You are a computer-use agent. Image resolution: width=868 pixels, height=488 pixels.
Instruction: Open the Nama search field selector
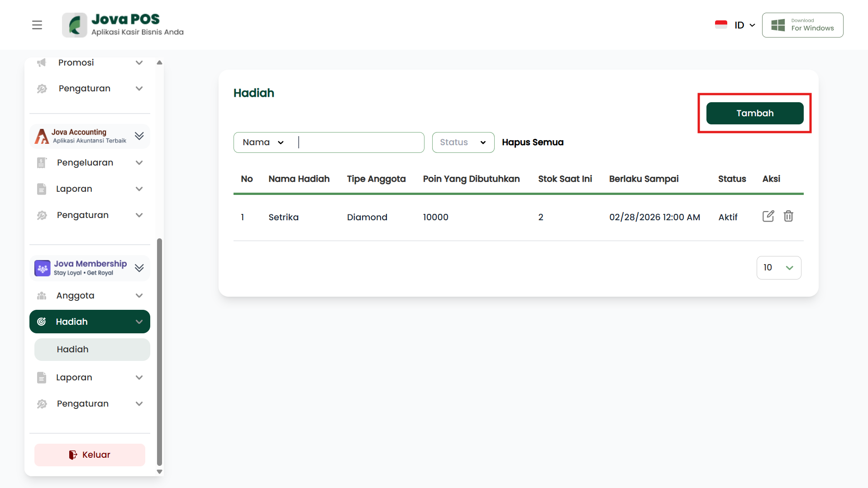click(263, 142)
